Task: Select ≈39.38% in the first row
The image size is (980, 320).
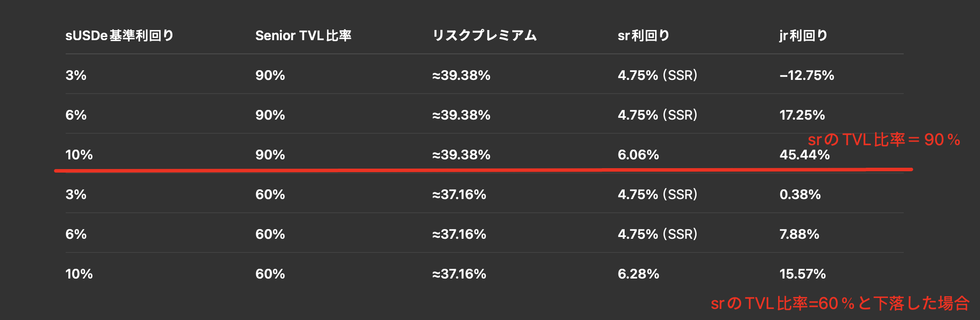Action: [x=461, y=75]
